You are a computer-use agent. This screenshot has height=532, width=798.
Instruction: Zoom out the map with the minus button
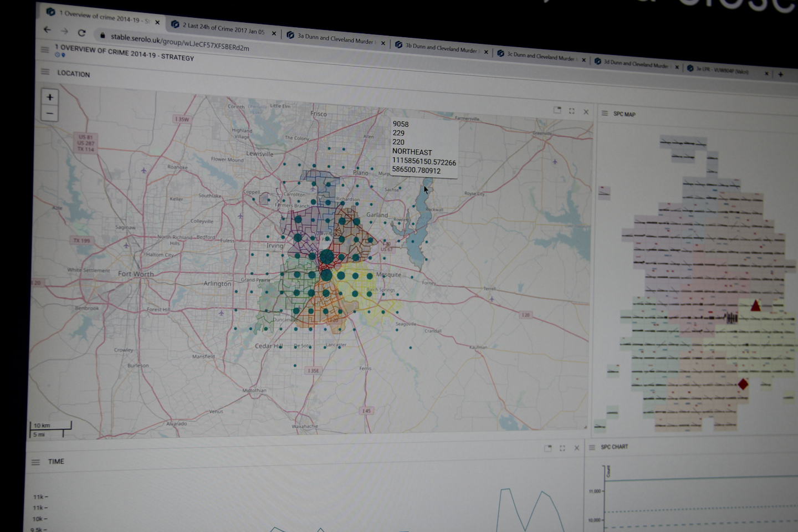click(49, 113)
